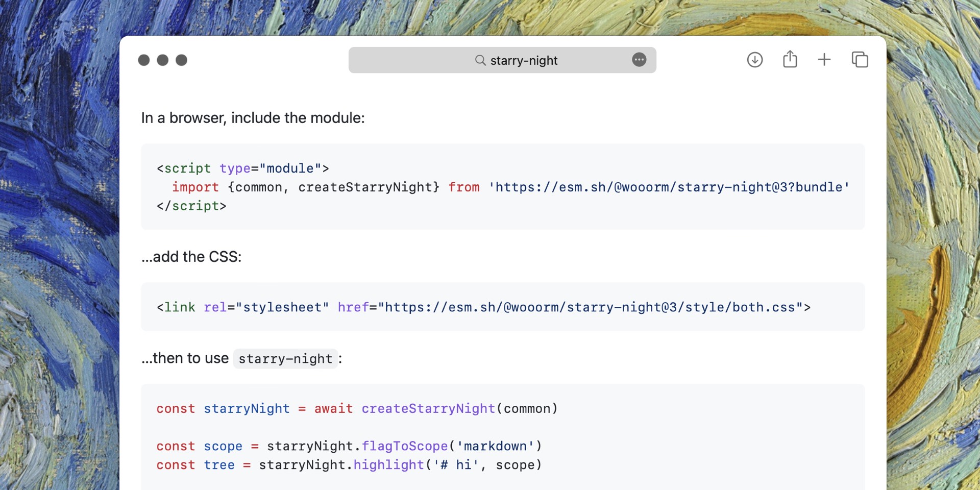Click the leftmost gray window control dot
Screen dimensions: 980x490
coord(144,60)
